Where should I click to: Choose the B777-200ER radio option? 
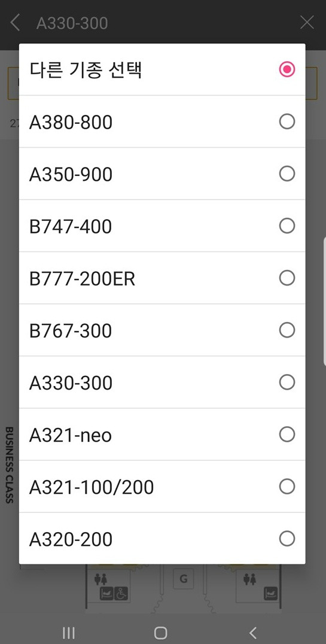pos(287,278)
